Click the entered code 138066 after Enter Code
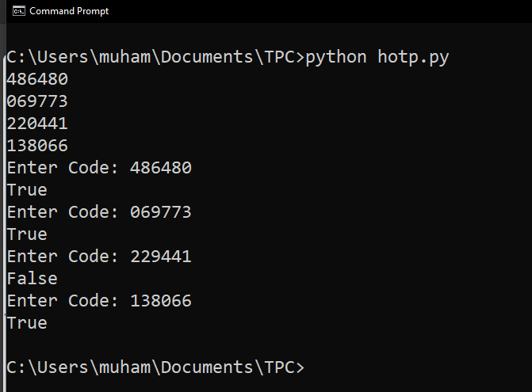Image resolution: width=532 pixels, height=392 pixels. coord(160,301)
